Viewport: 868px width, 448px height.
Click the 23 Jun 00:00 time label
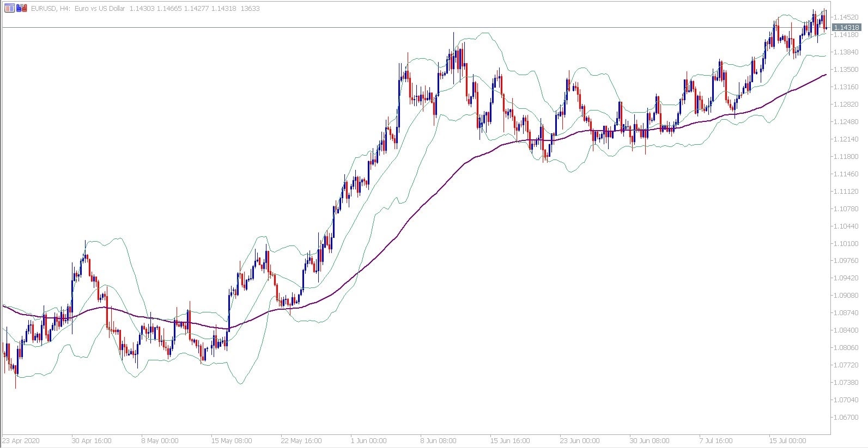(x=580, y=440)
